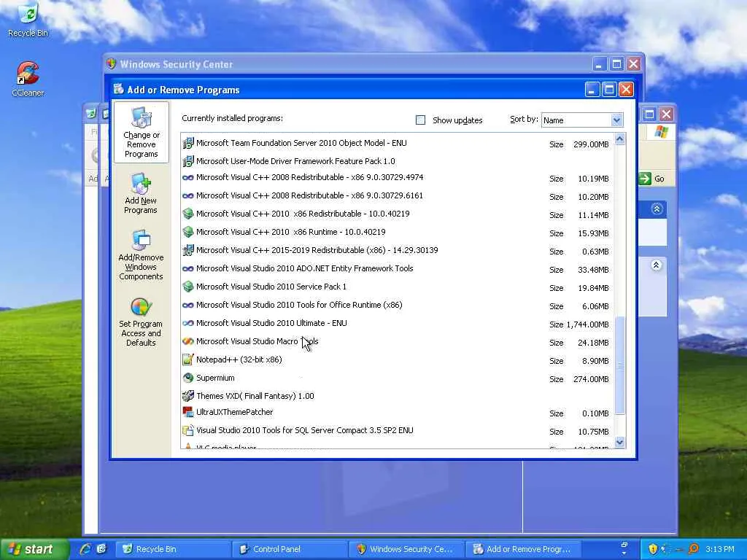Image resolution: width=747 pixels, height=560 pixels.
Task: Enable the Show updates checkbox
Action: (x=420, y=120)
